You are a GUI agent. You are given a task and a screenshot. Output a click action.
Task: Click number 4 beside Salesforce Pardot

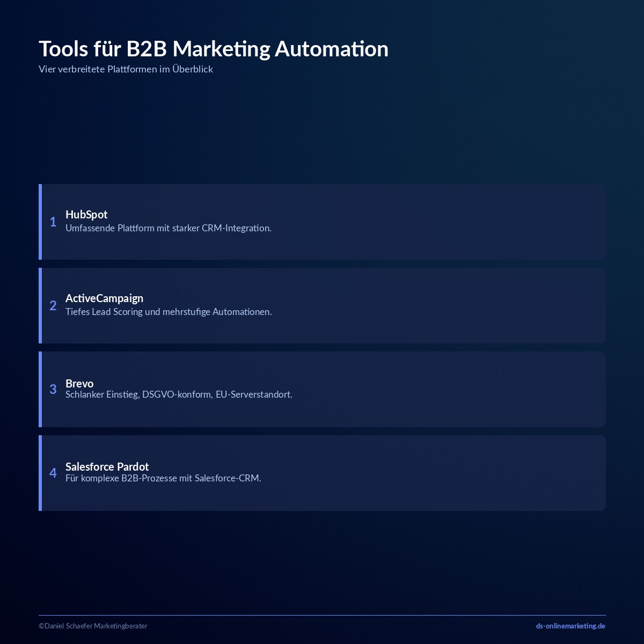pos(53,473)
